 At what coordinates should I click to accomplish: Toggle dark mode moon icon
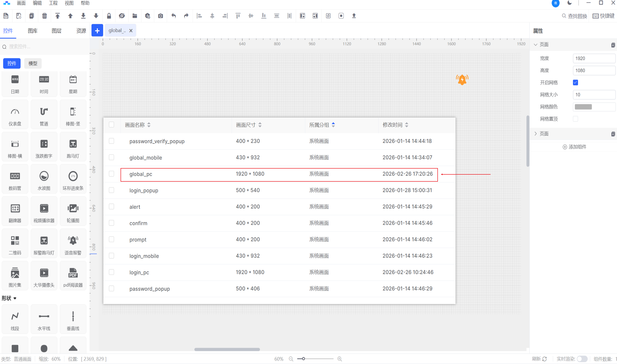click(x=569, y=3)
